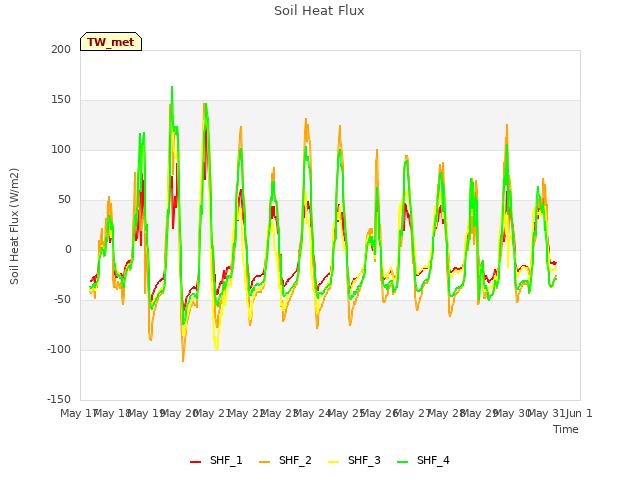The image size is (640, 480).
Task: Click the red SHF_1 legend swatch
Action: (x=196, y=461)
